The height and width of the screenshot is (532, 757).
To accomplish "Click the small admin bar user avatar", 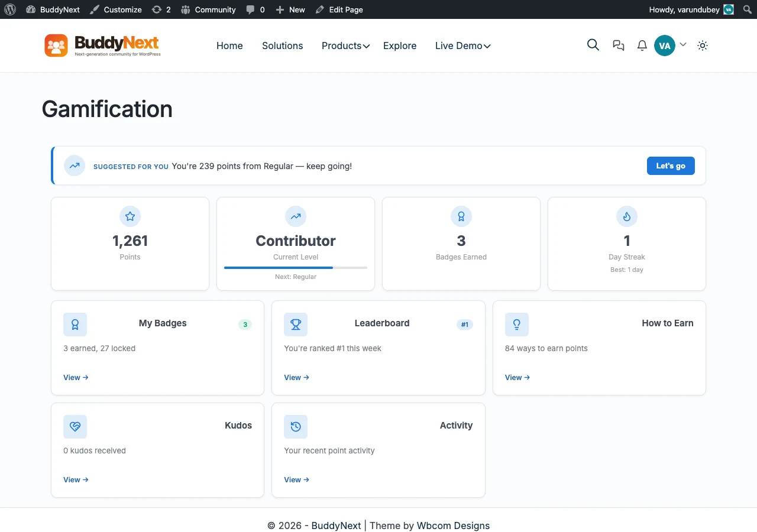I will pos(729,9).
